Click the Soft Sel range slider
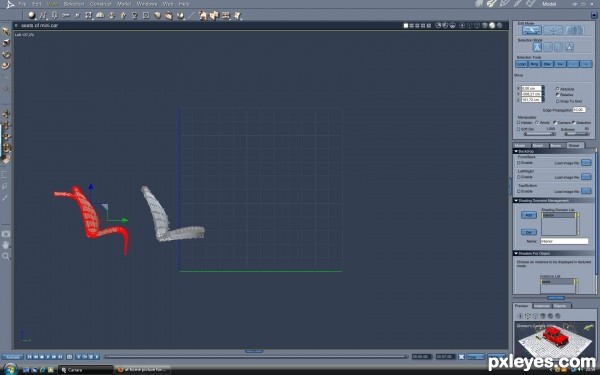The height and width of the screenshot is (375, 600). (x=539, y=134)
